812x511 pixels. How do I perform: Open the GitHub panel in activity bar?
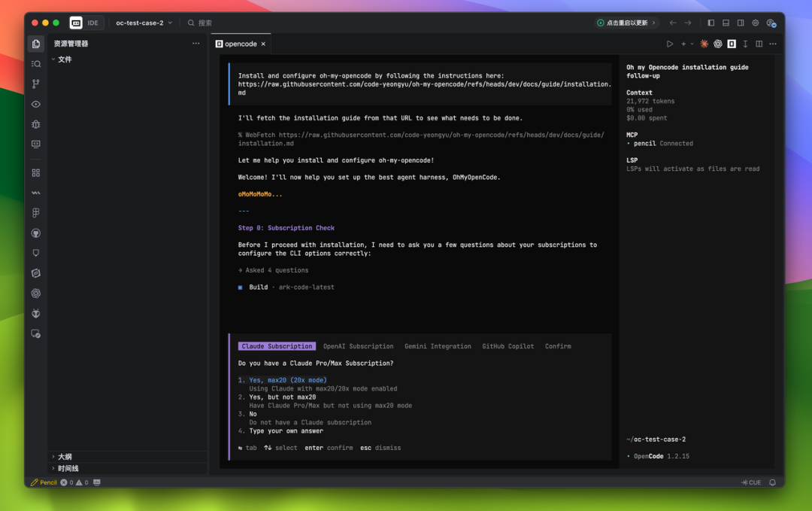pos(36,233)
